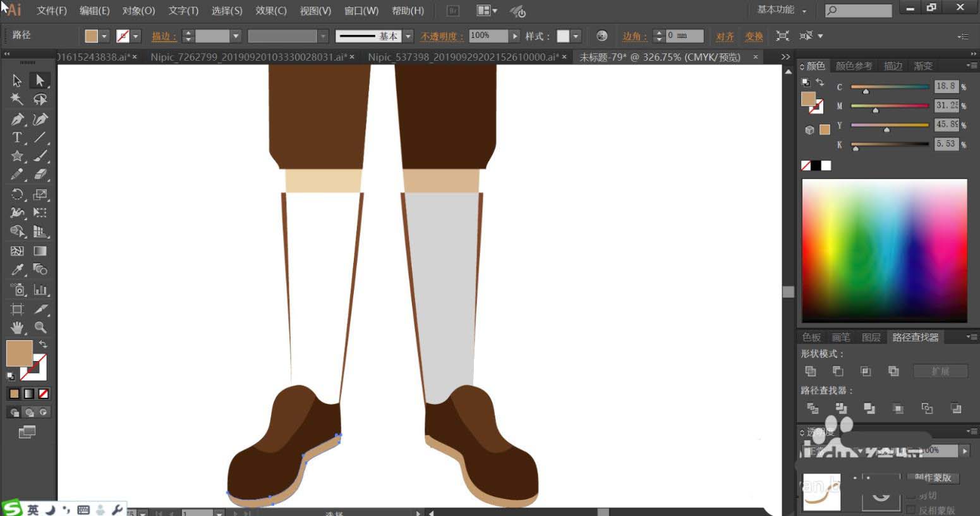
Task: Click the Divide pathfinder icon
Action: (813, 408)
